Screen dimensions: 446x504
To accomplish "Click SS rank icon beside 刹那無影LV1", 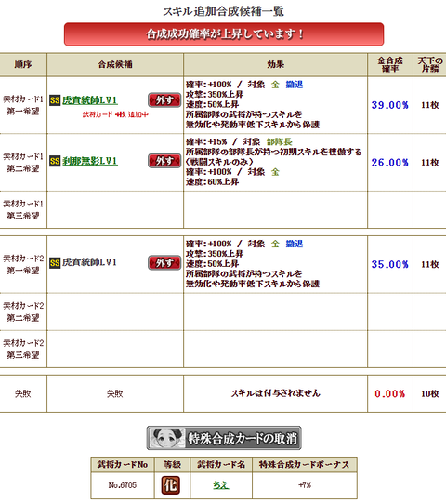I will click(55, 161).
